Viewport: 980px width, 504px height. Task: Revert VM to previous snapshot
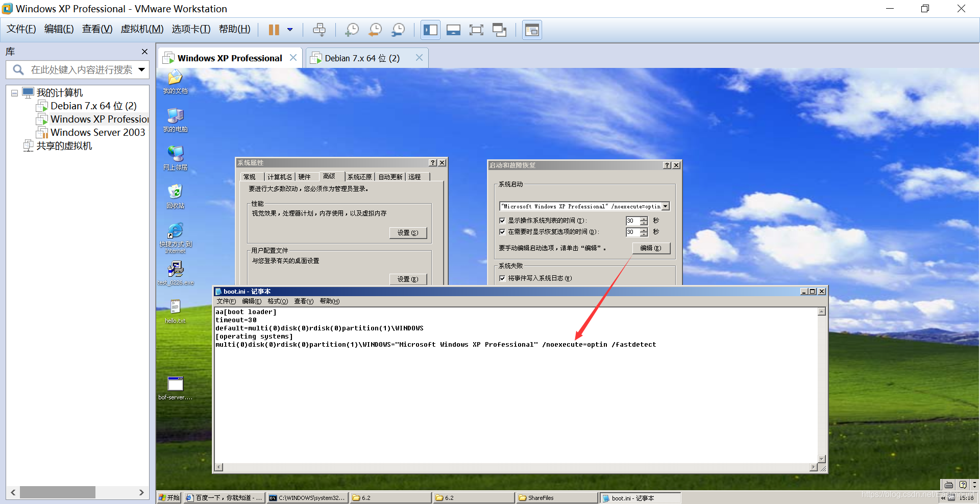click(x=375, y=30)
